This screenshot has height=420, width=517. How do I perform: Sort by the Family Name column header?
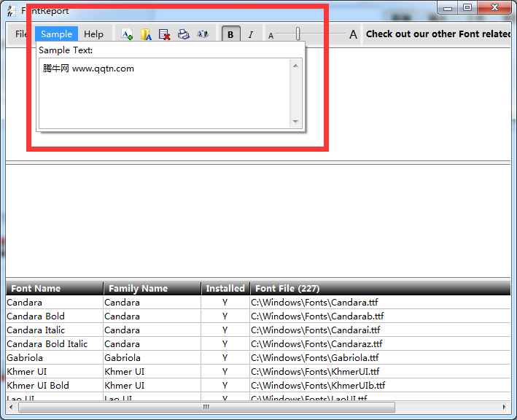tap(152, 289)
